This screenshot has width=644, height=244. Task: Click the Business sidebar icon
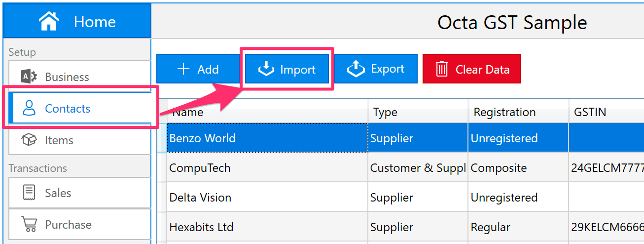pos(29,77)
